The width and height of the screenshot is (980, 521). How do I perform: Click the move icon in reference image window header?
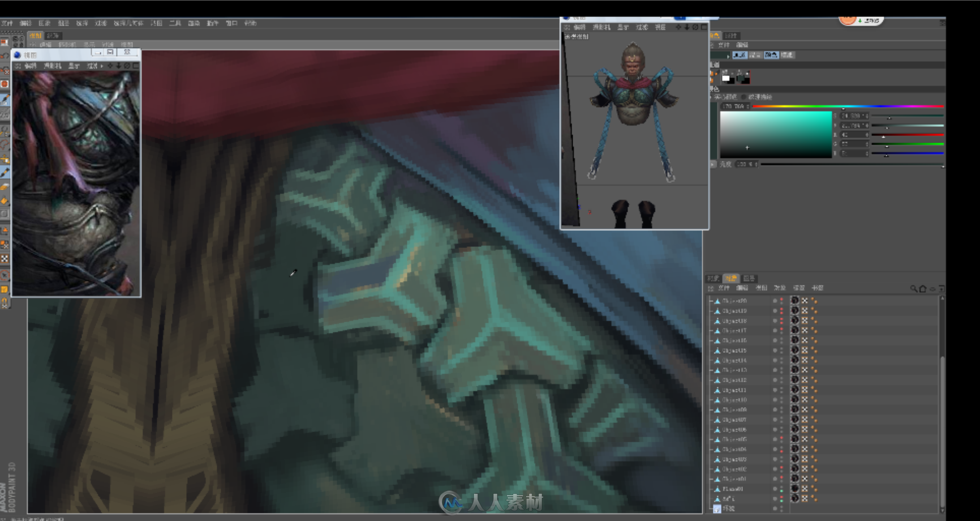click(x=110, y=66)
